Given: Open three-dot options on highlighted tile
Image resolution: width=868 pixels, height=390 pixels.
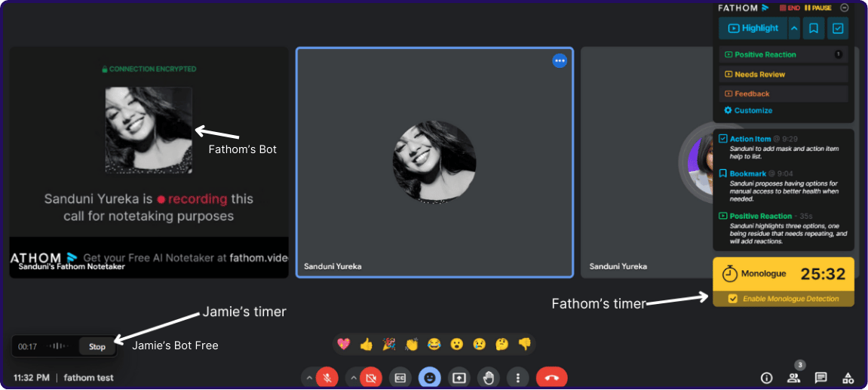Looking at the screenshot, I should pyautogui.click(x=560, y=60).
